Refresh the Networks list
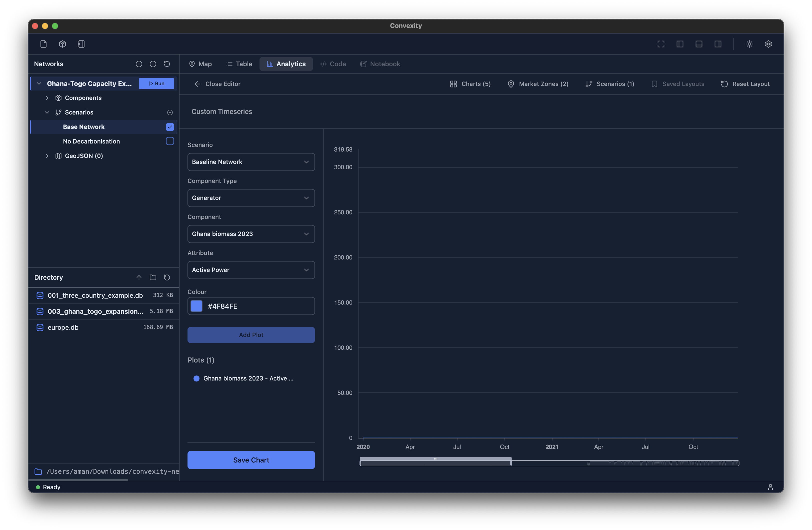812x530 pixels. pyautogui.click(x=167, y=64)
